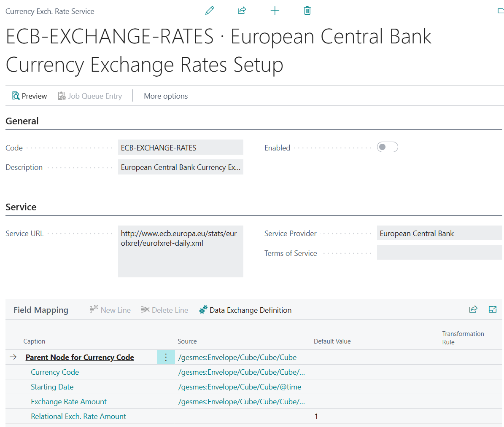Delete this setup using the trash icon
Viewport: 504px width, 427px height.
coord(307,11)
